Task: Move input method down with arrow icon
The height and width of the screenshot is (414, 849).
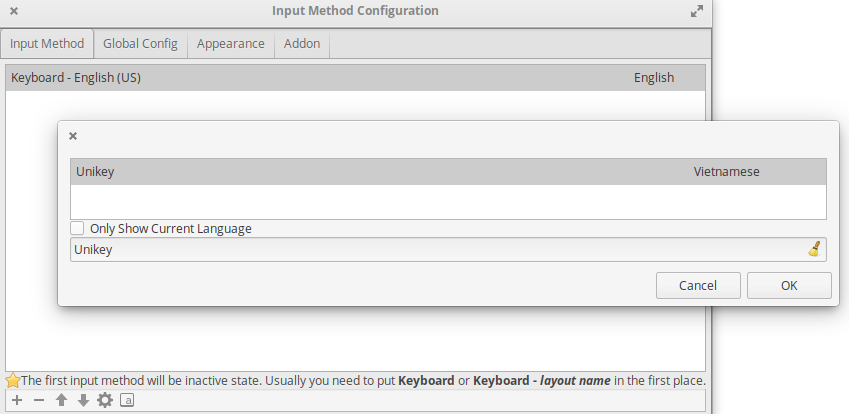Action: coord(83,400)
